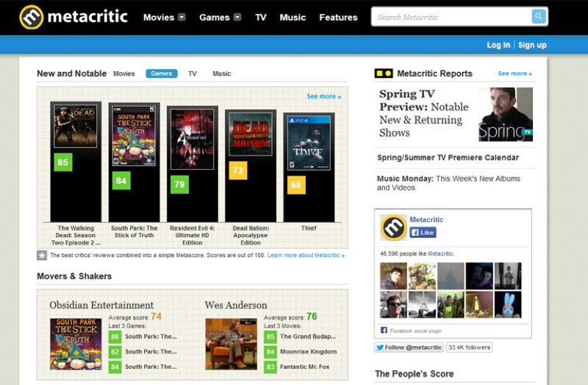This screenshot has width=588, height=385.
Task: Switch New and Notable to Music tab
Action: [x=222, y=74]
